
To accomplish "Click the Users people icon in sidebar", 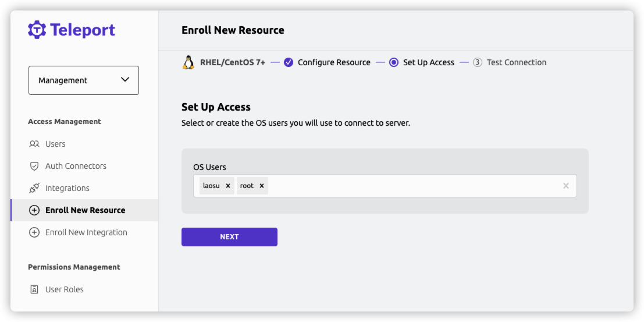I will pyautogui.click(x=34, y=144).
